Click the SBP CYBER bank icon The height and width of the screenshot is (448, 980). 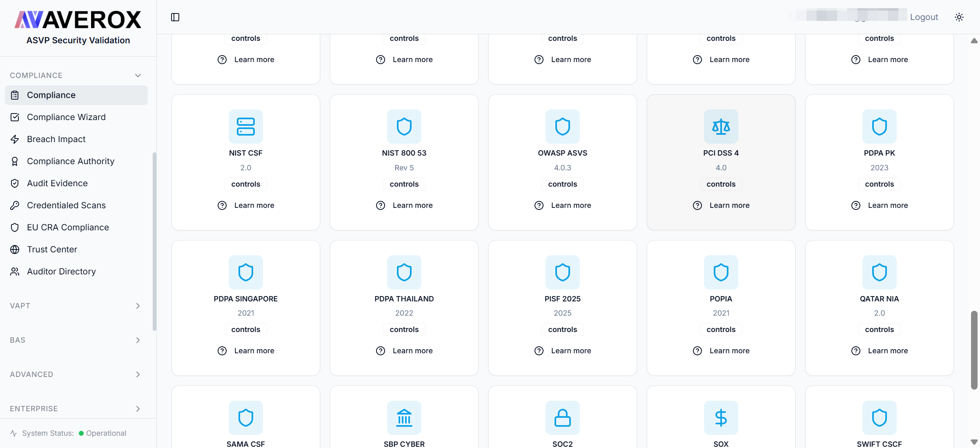click(x=404, y=418)
